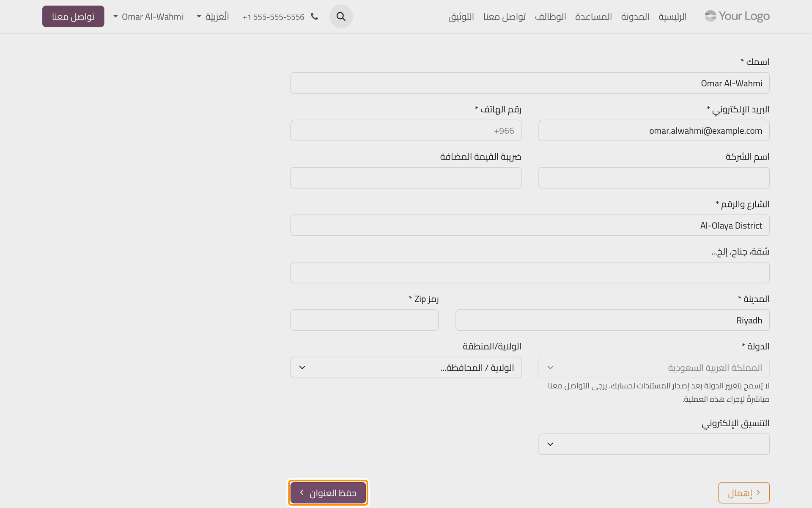Save the address with حفظ العنوان
This screenshot has width=812, height=508.
328,493
